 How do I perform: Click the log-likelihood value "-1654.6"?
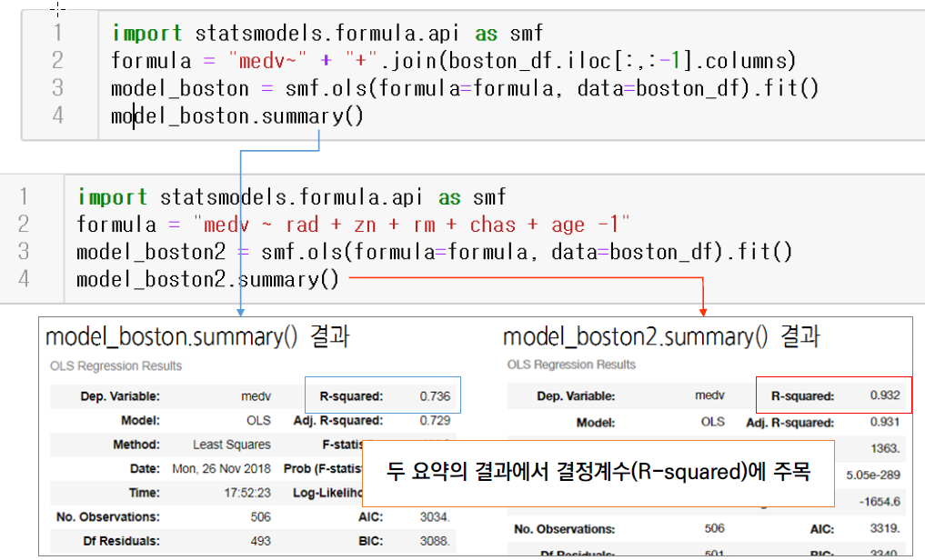tap(880, 502)
